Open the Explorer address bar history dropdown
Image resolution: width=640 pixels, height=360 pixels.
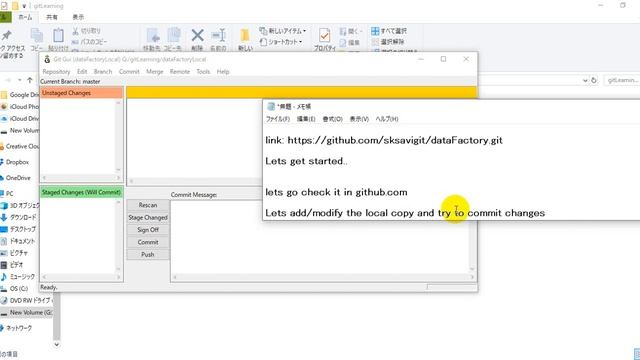585,80
